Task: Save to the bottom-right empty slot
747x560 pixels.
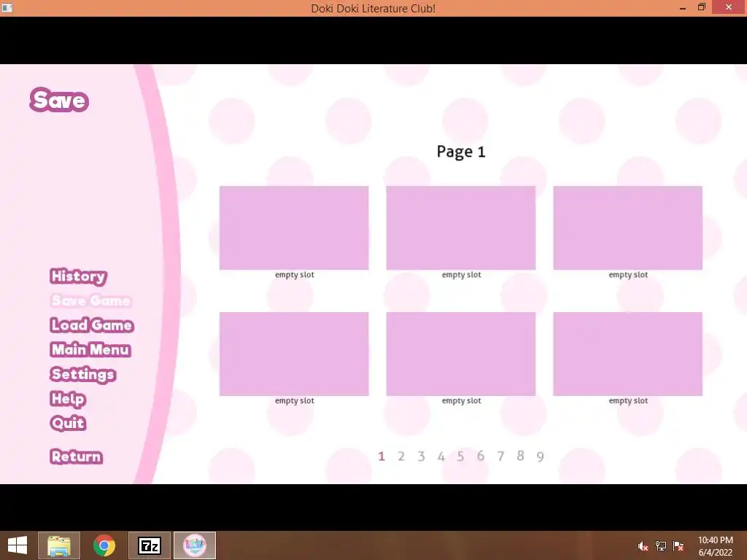Action: (x=628, y=354)
